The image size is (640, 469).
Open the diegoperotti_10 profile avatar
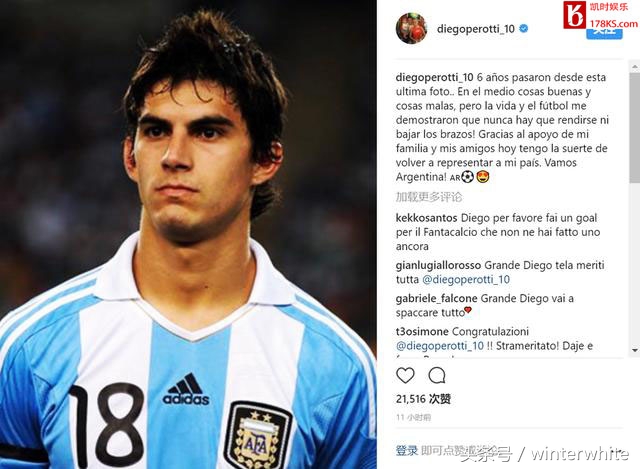411,28
